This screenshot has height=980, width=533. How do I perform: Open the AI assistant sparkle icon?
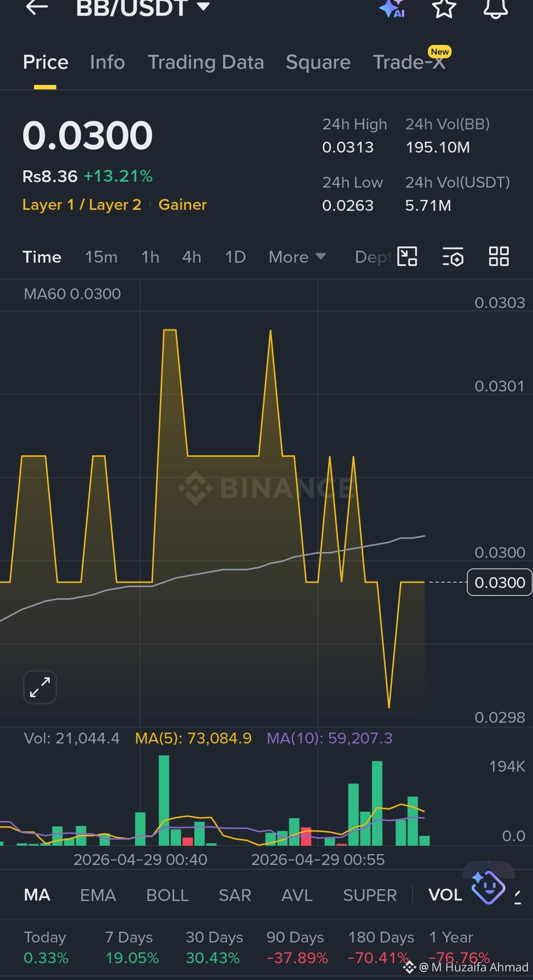pos(392,8)
